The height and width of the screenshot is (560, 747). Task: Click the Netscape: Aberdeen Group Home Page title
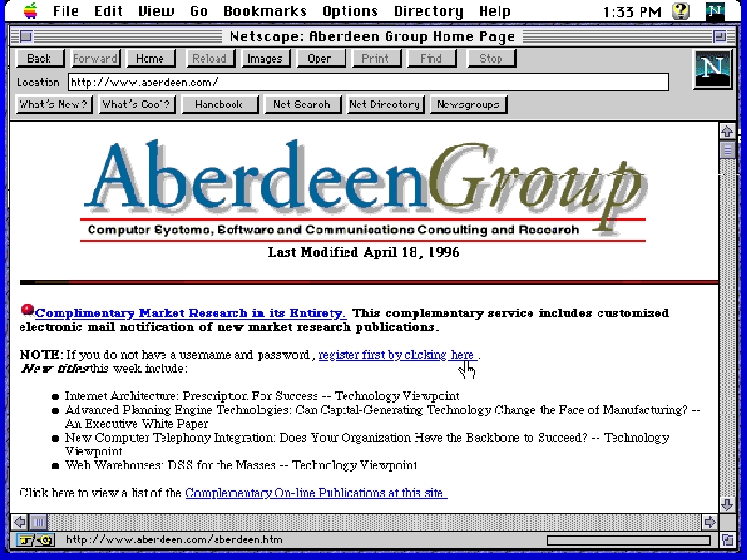coord(372,36)
